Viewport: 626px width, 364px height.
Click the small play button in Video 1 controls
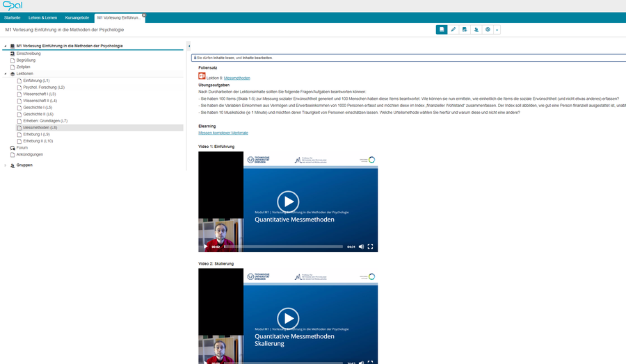[206, 247]
